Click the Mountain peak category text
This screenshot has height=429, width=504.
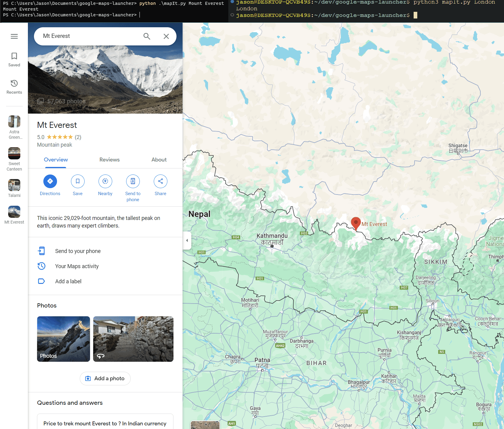55,145
